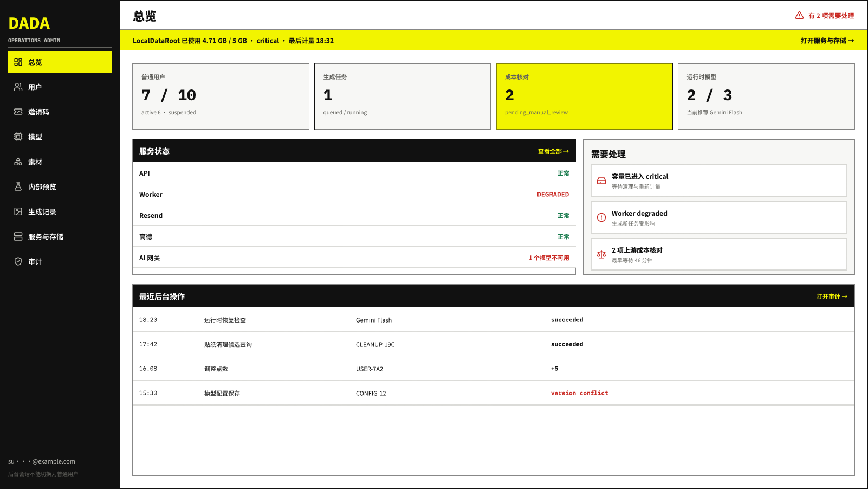Open the 普通用户 7 / 10 stat card

pos(221,96)
